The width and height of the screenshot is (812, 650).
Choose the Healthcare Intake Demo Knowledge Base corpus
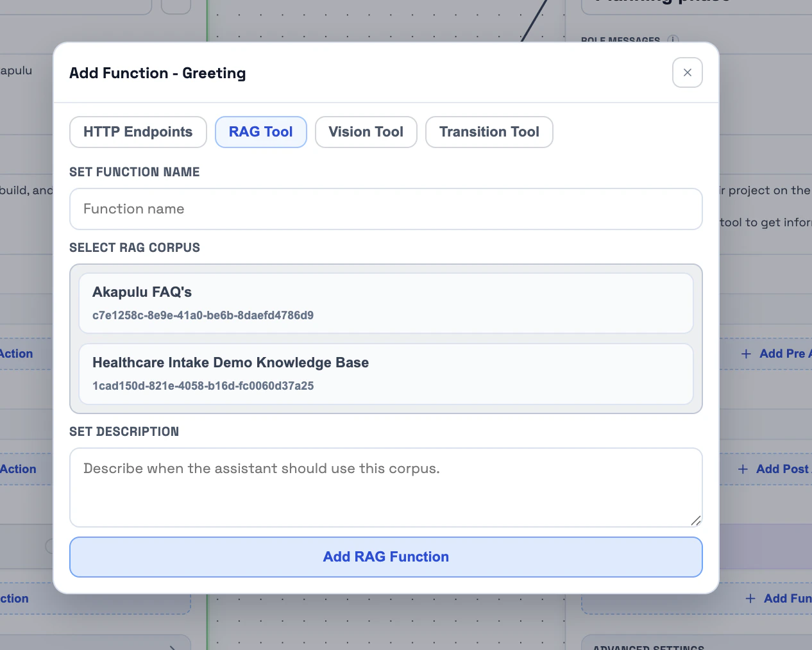[385, 373]
